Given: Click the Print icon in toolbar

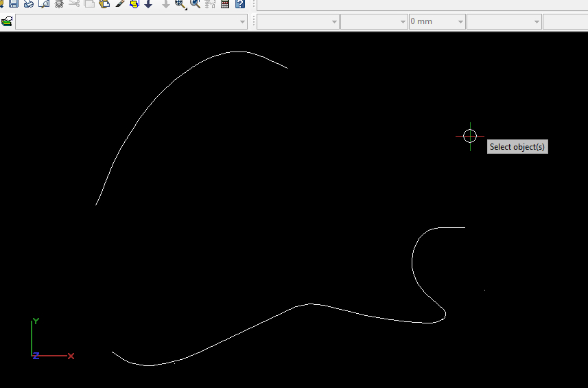Looking at the screenshot, I should (x=28, y=3).
